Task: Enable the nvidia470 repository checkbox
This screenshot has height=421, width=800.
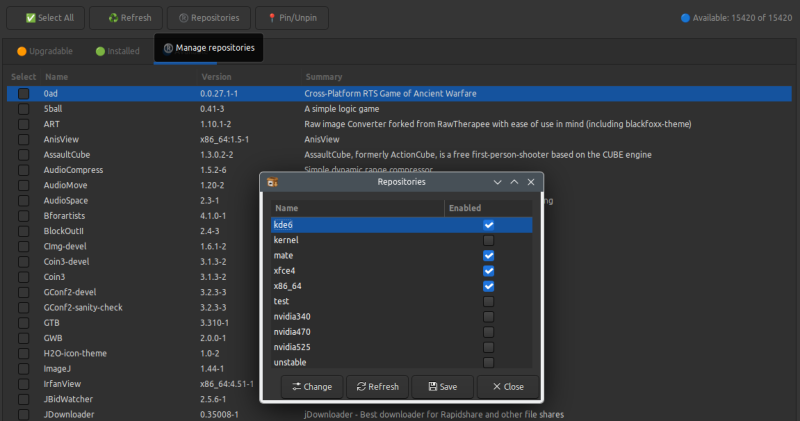Action: [x=488, y=332]
